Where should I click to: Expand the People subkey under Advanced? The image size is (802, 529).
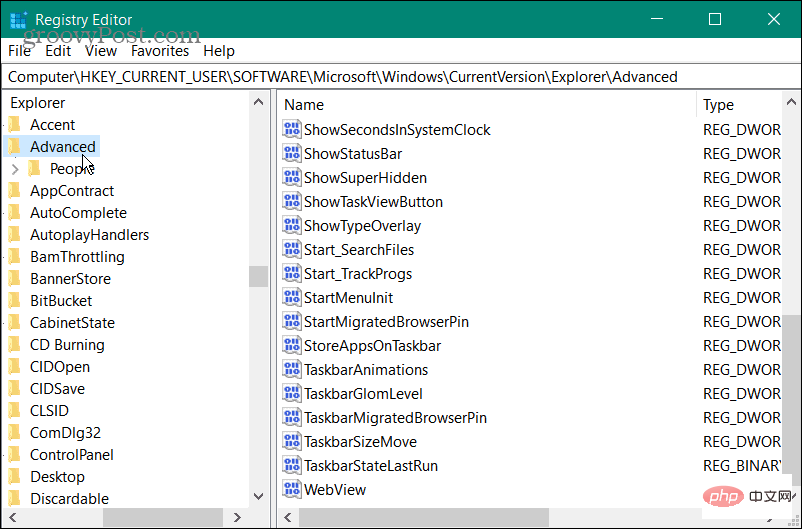click(x=14, y=169)
